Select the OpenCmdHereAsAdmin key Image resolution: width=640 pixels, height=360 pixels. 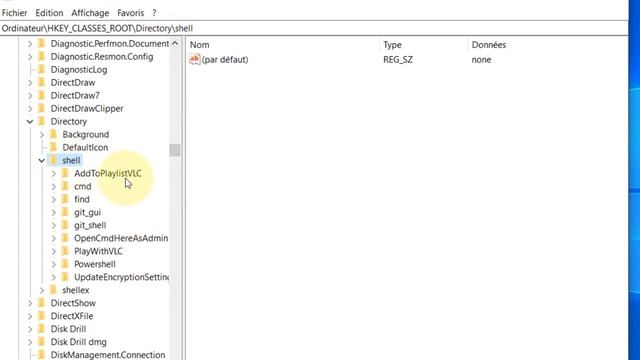[x=121, y=238]
